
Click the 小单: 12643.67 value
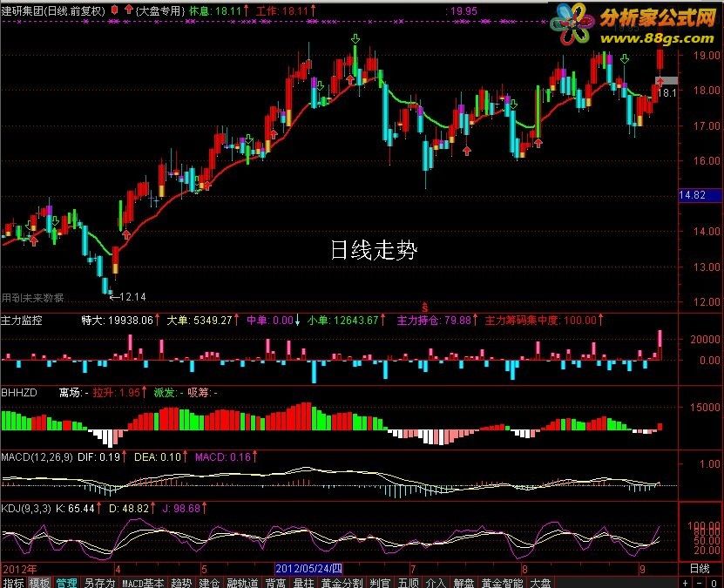346,320
